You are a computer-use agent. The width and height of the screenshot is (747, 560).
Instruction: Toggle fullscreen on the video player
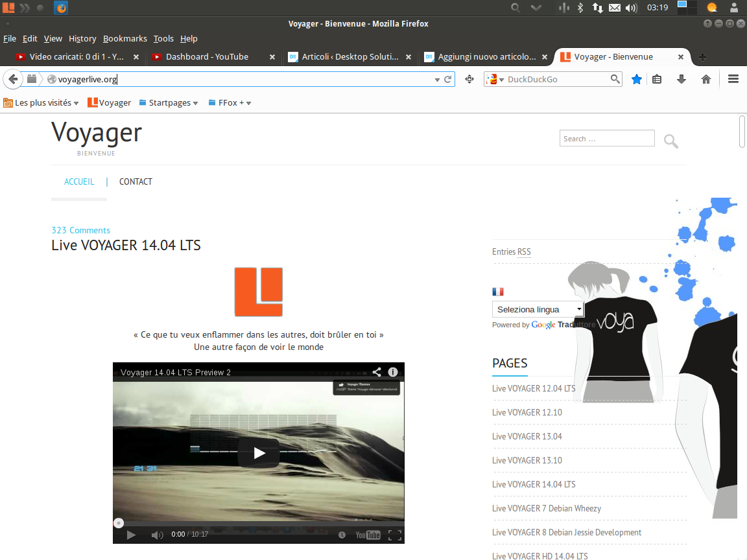click(x=394, y=535)
